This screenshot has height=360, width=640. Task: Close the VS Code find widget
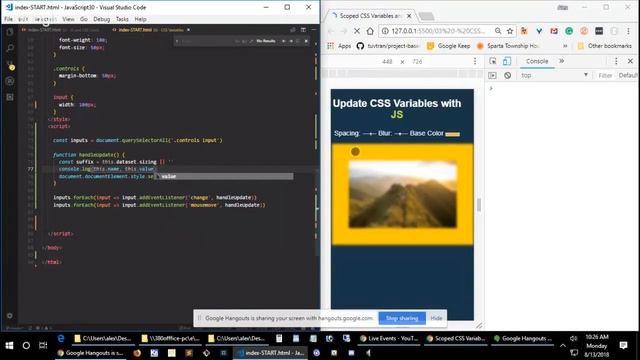pos(306,41)
